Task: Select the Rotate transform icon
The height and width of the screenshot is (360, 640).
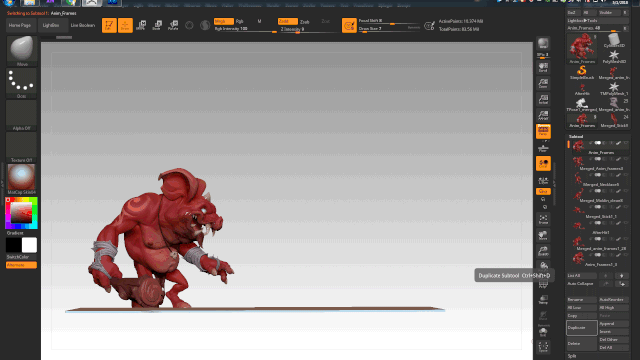Action: click(x=173, y=25)
